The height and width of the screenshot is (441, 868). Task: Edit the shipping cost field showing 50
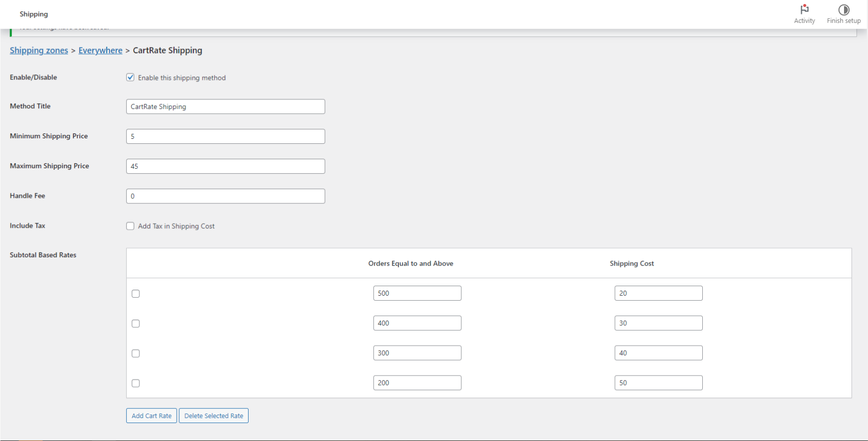[x=658, y=383]
